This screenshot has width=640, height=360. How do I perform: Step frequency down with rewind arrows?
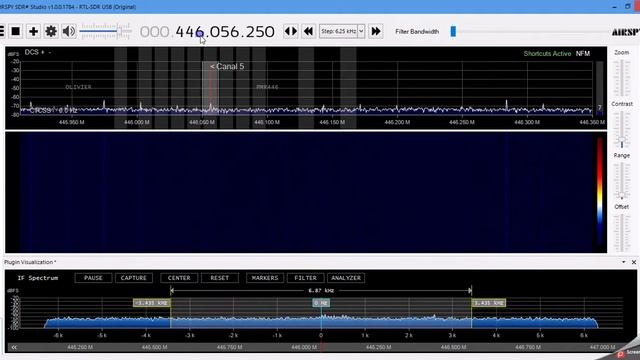pyautogui.click(x=309, y=31)
